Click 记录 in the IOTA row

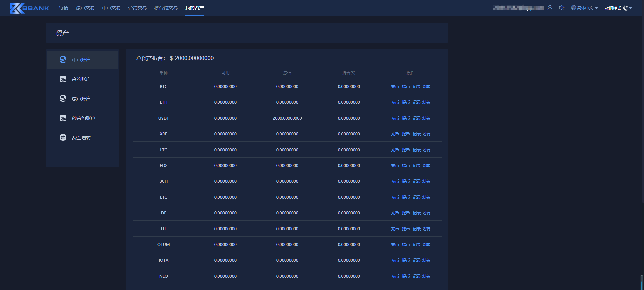417,260
